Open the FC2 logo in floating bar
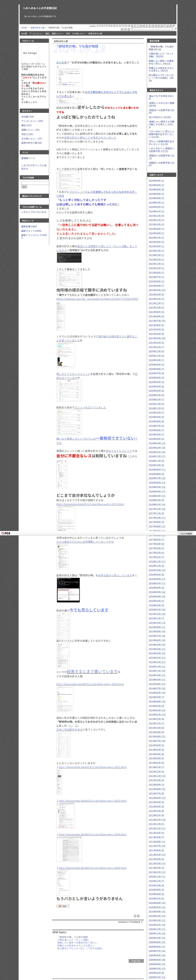 (x=6, y=533)
